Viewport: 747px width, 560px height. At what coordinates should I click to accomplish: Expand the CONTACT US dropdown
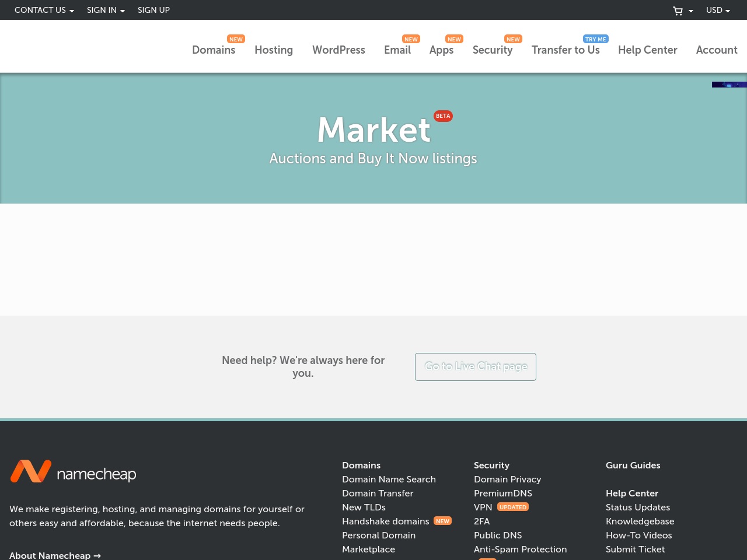click(x=44, y=10)
